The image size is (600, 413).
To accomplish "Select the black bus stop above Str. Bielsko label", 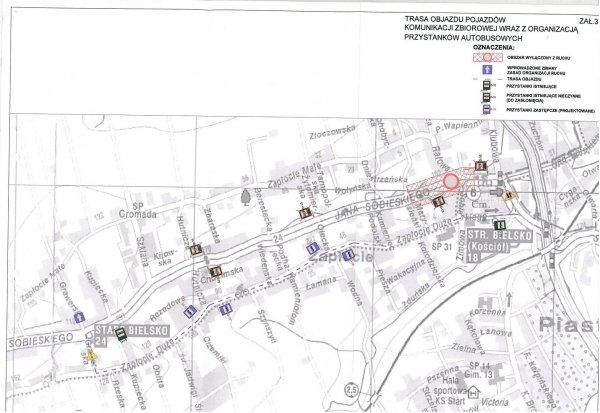I will pos(500,225).
